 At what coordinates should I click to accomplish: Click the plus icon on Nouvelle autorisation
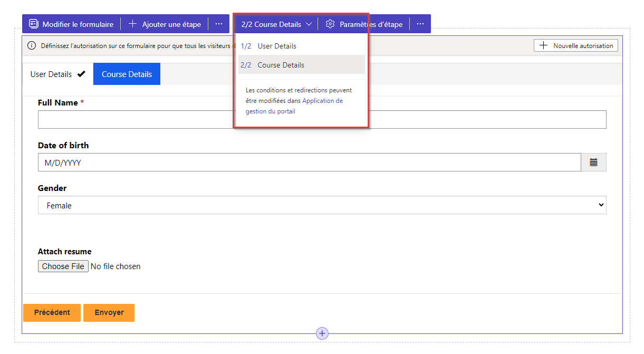[543, 46]
